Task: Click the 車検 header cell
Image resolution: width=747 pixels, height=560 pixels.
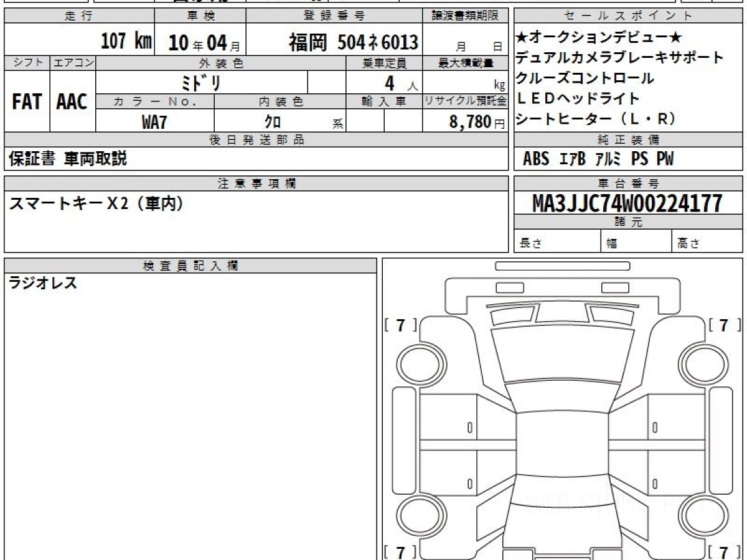Action: 200,16
